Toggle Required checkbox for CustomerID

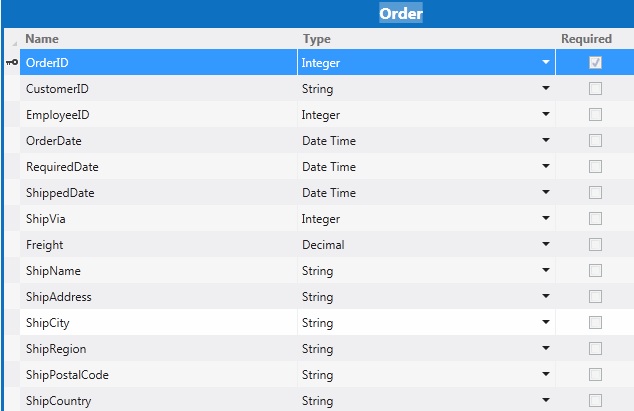[595, 89]
